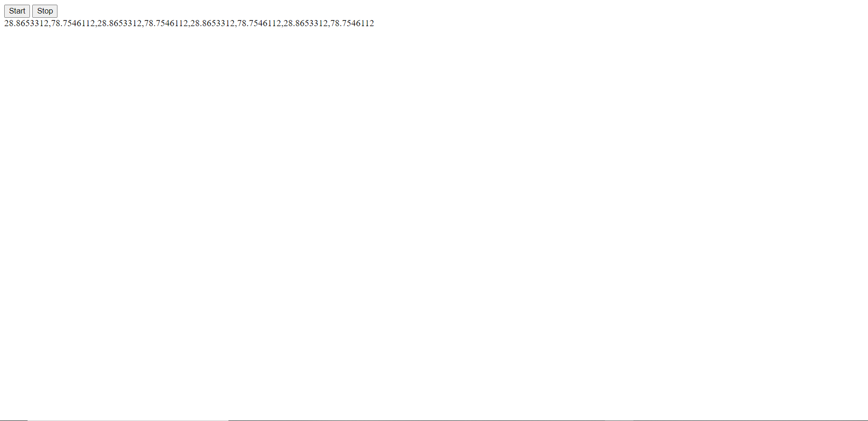Click the third 28.8653312 value in the line

[213, 23]
